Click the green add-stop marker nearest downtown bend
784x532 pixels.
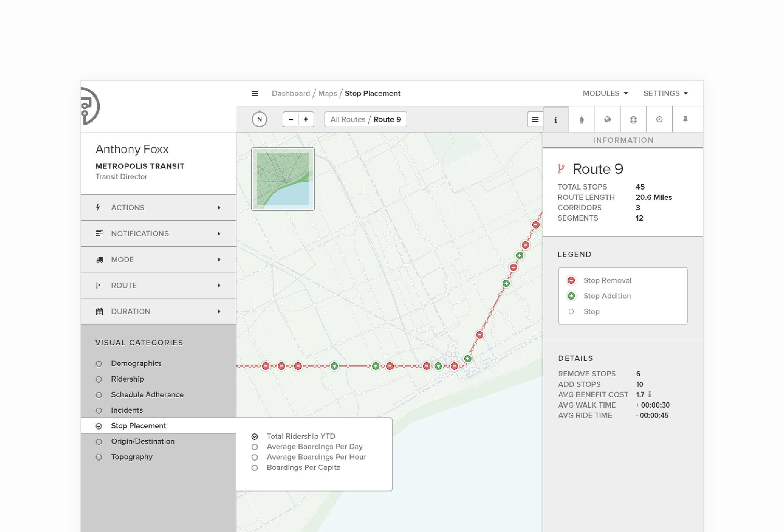coord(468,359)
